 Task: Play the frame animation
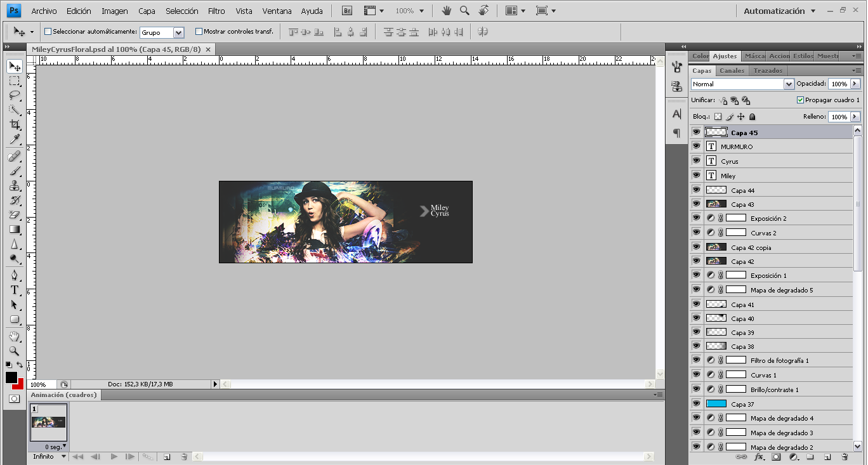pyautogui.click(x=114, y=457)
